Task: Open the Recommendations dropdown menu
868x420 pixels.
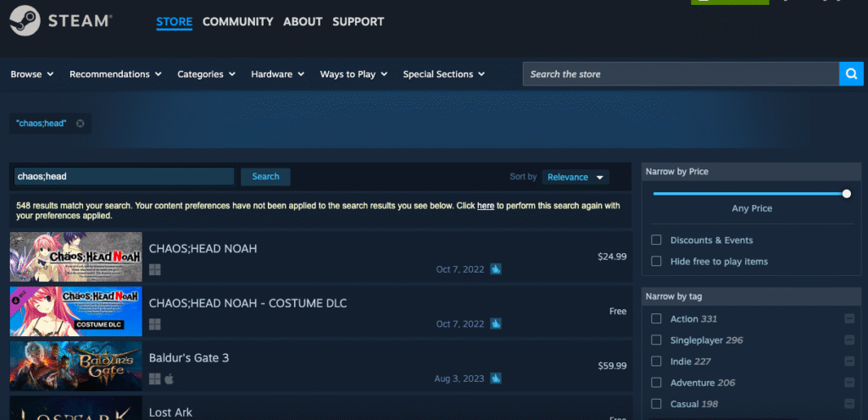Action: tap(115, 74)
